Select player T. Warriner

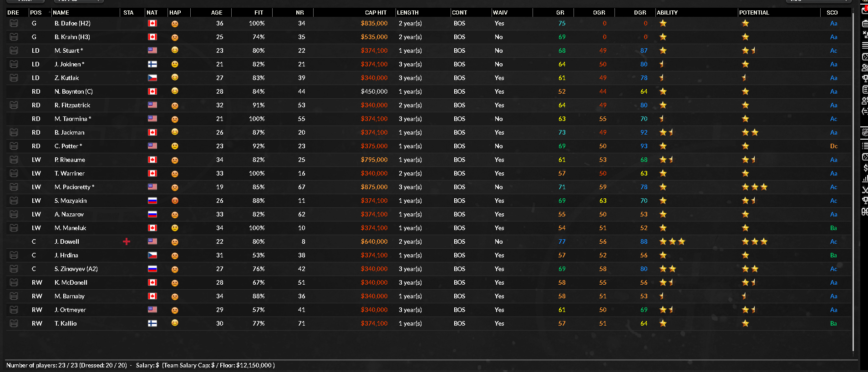[x=70, y=173]
